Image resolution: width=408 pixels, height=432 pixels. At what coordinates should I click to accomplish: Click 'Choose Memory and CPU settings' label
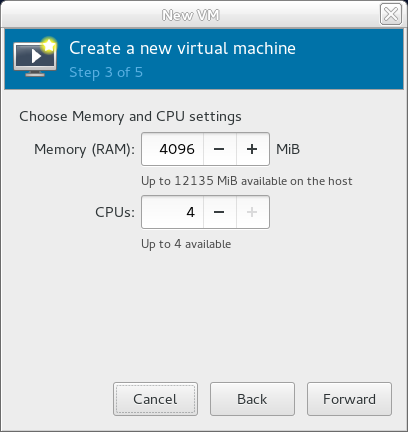point(130,117)
